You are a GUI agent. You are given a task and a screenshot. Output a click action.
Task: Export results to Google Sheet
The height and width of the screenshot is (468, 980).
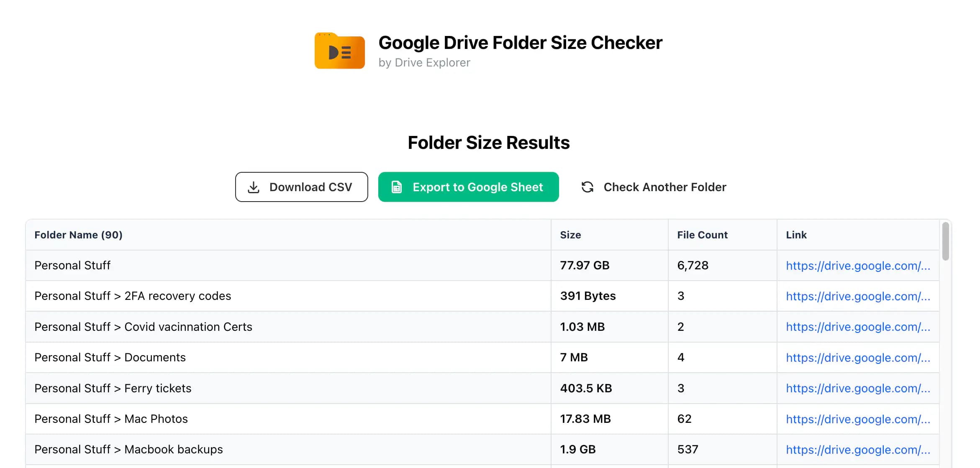coord(468,187)
